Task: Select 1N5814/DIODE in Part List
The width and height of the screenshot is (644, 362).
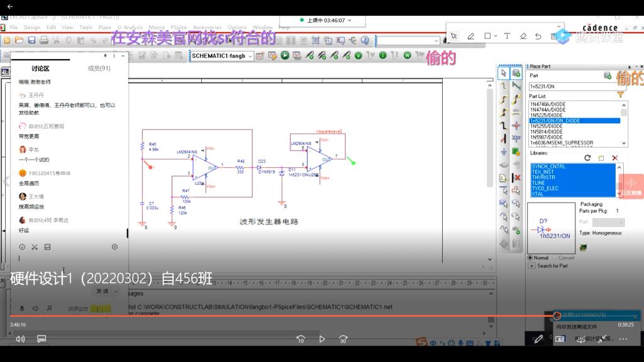Action: (547, 132)
